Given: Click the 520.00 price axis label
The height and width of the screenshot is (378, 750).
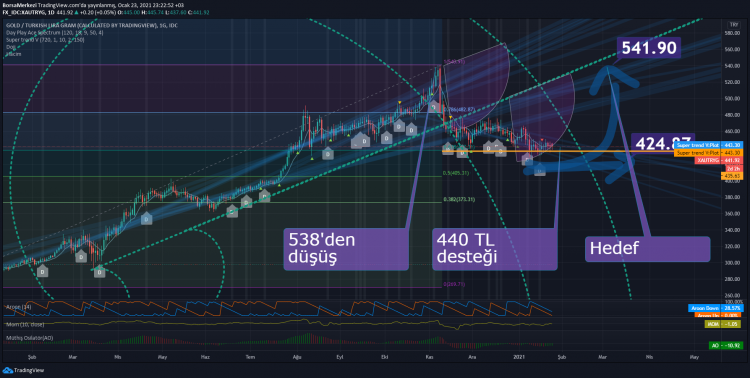Looking at the screenshot, I should tap(732, 82).
